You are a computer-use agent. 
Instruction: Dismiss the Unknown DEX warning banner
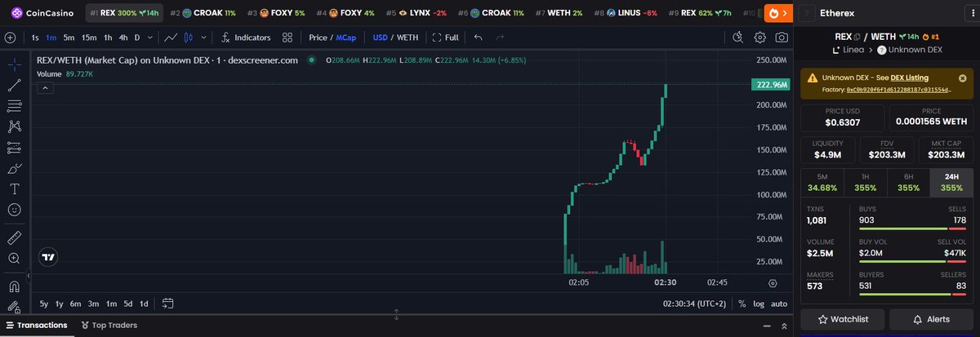[962, 78]
